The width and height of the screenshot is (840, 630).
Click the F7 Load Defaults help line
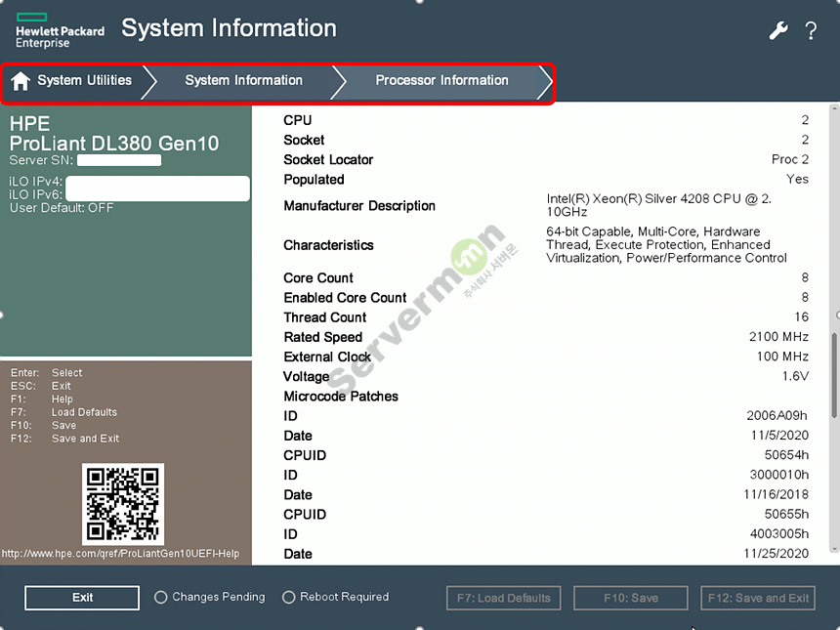coord(63,412)
